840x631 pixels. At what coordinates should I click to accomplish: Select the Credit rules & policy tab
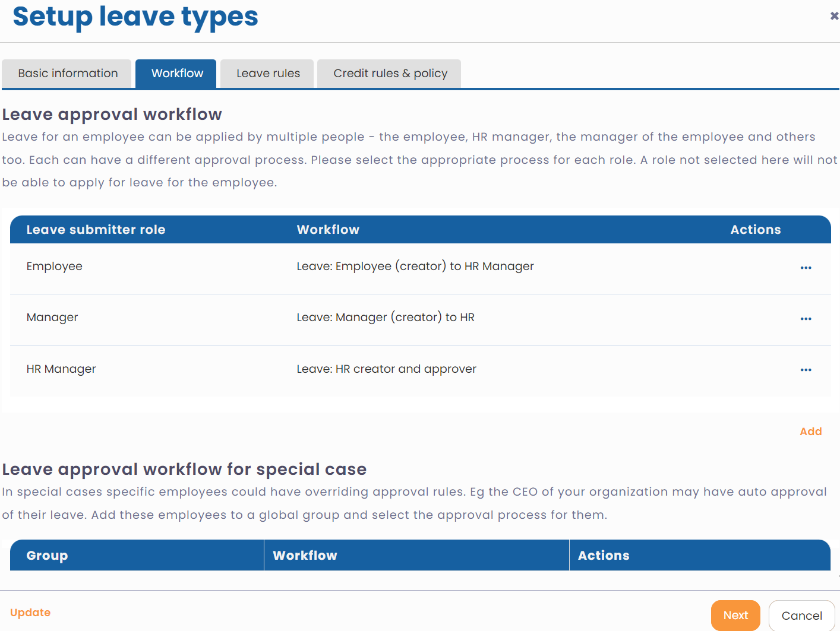[390, 73]
